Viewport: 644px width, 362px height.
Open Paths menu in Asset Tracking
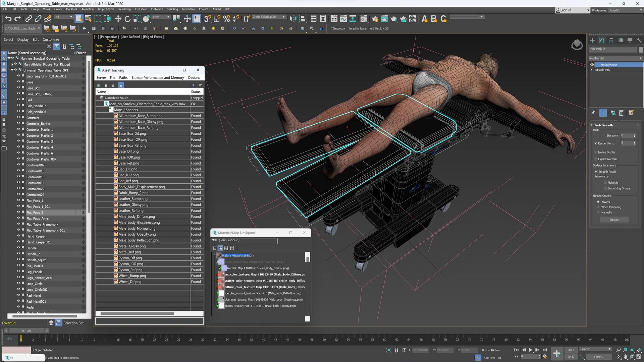coord(123,77)
